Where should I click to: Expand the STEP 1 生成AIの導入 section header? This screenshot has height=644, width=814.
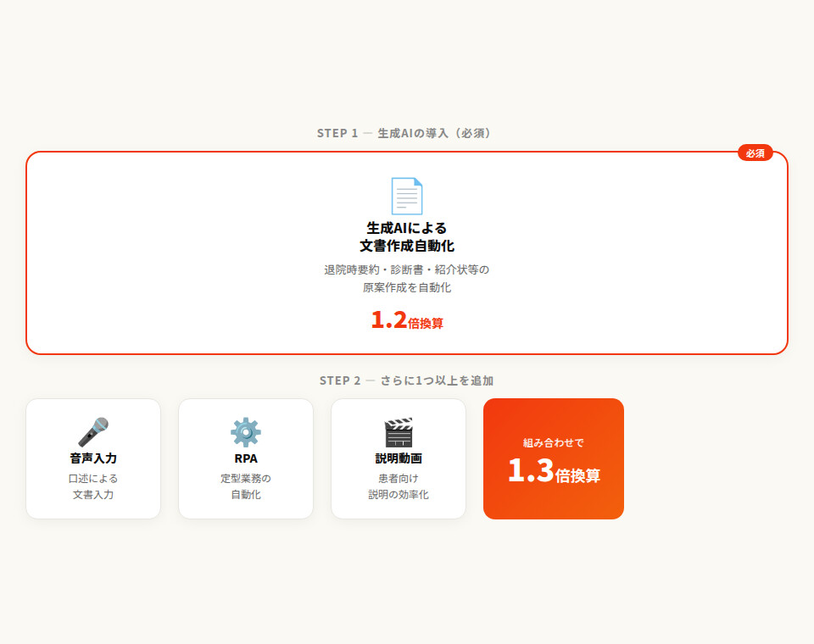coord(407,132)
